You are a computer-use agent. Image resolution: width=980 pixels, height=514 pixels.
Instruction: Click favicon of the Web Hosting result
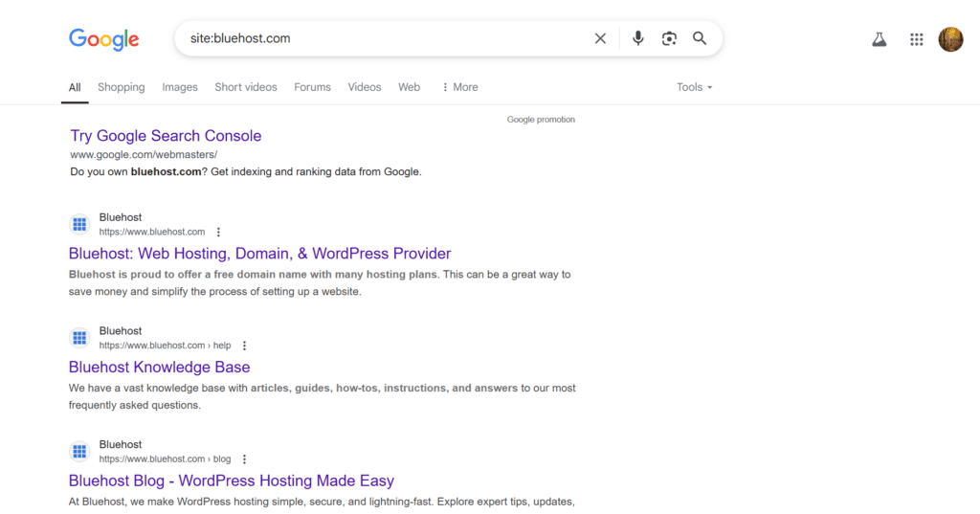point(79,225)
